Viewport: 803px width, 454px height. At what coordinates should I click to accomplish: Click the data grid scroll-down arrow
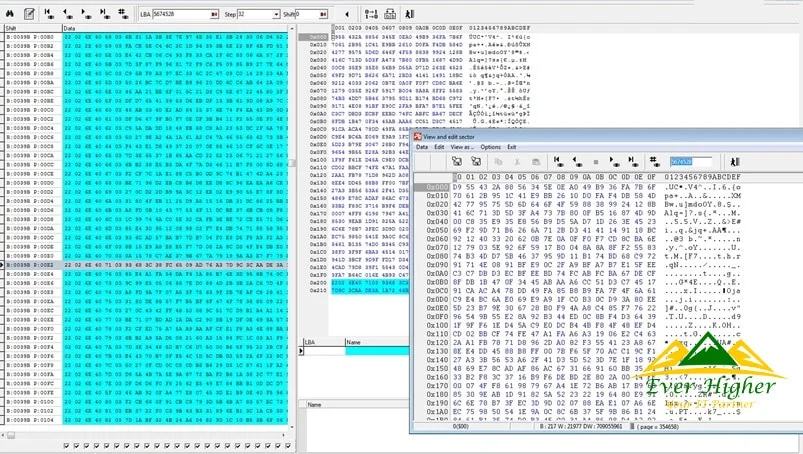point(292,427)
